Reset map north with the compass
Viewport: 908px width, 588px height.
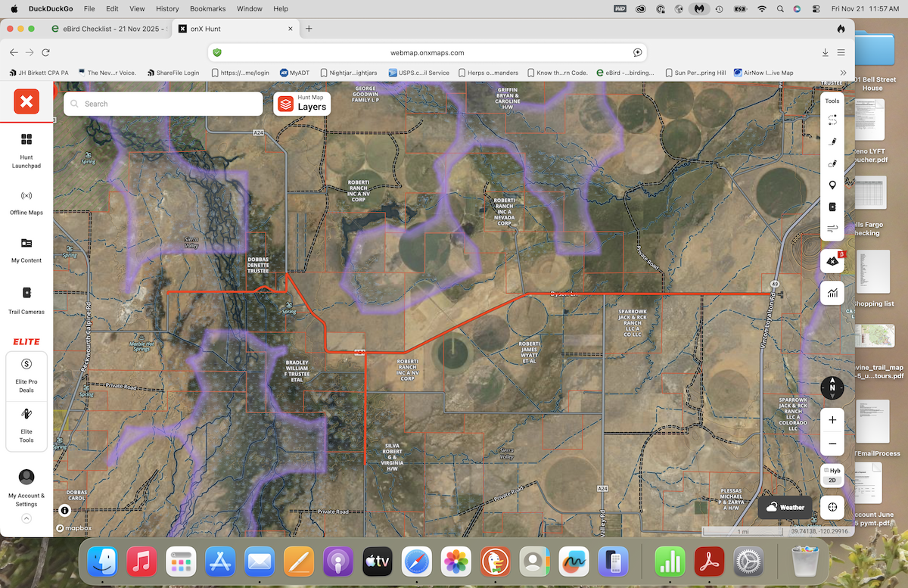832,387
